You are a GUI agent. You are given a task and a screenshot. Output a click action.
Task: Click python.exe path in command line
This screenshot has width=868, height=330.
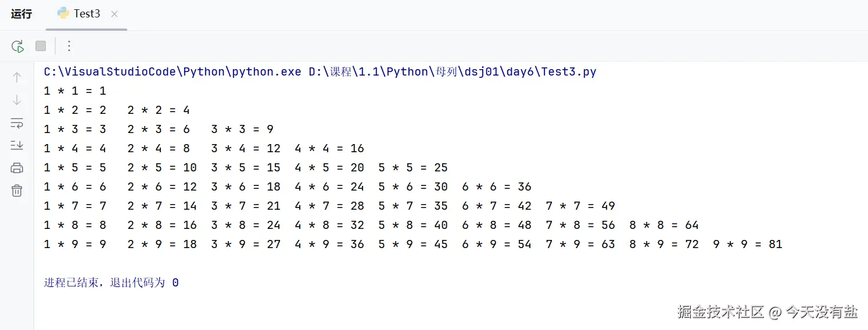(173, 72)
